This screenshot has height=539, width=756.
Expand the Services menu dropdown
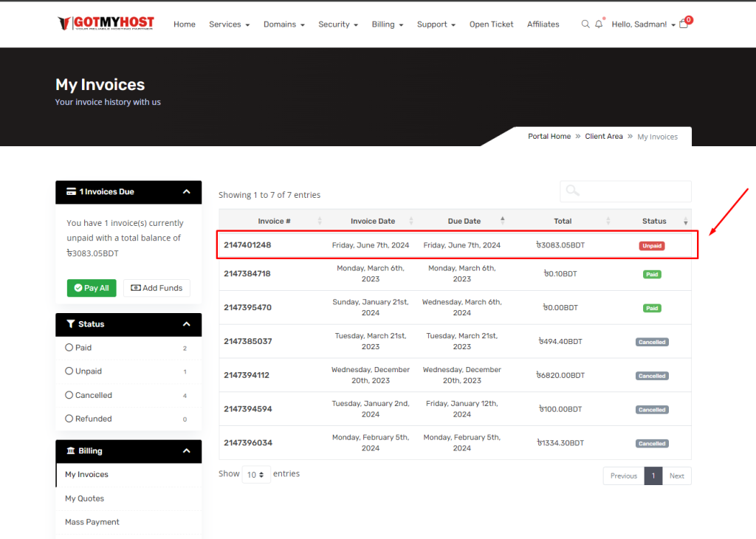pos(229,24)
